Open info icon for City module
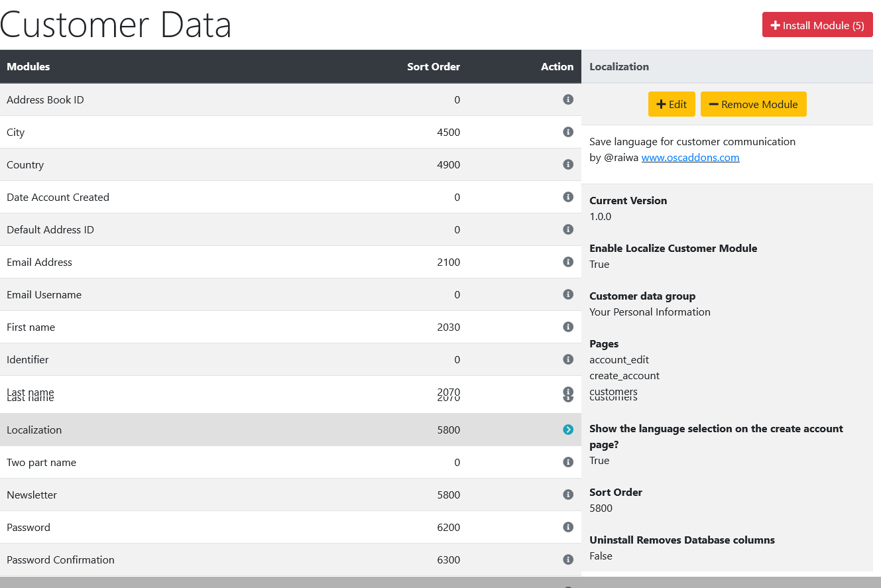Viewport: 881px width, 588px height. point(568,132)
